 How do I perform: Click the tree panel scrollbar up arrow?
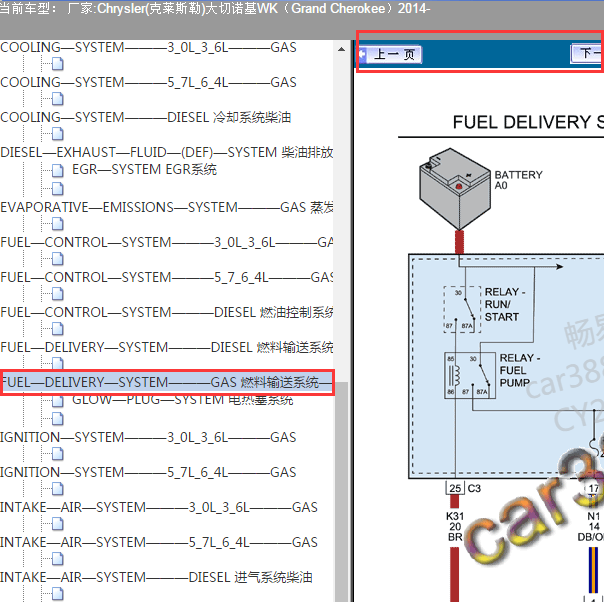[x=341, y=49]
